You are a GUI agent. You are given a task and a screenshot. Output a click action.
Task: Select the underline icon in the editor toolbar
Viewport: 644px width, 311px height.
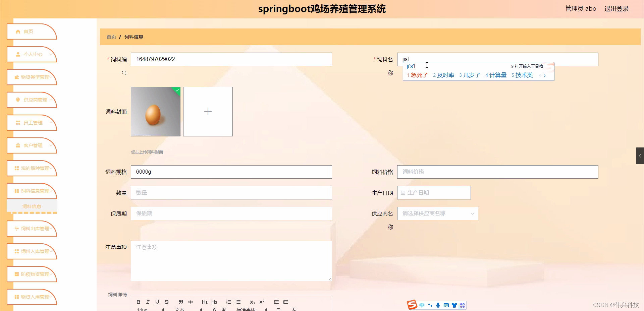click(x=157, y=302)
